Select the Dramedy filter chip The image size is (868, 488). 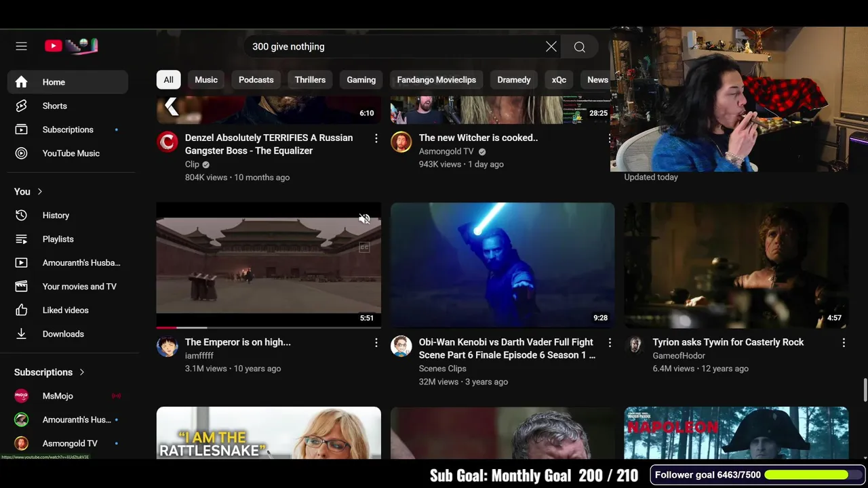click(x=514, y=80)
